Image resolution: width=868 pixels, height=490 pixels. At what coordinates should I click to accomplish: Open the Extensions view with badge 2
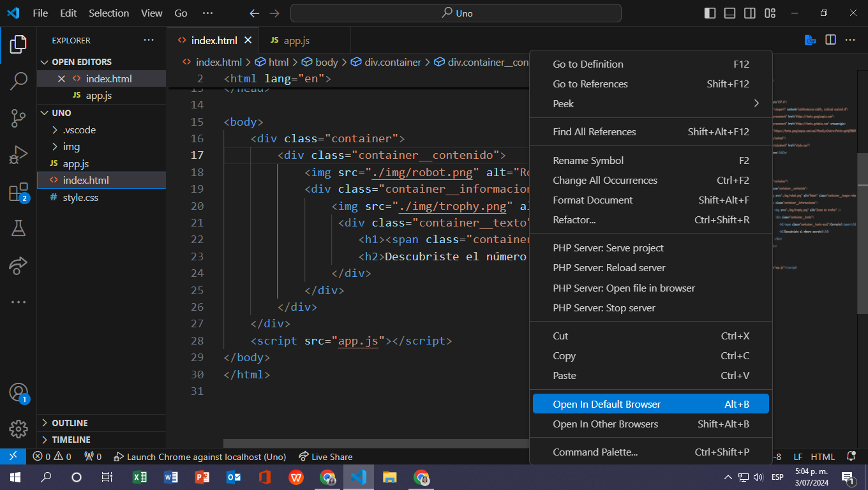19,192
